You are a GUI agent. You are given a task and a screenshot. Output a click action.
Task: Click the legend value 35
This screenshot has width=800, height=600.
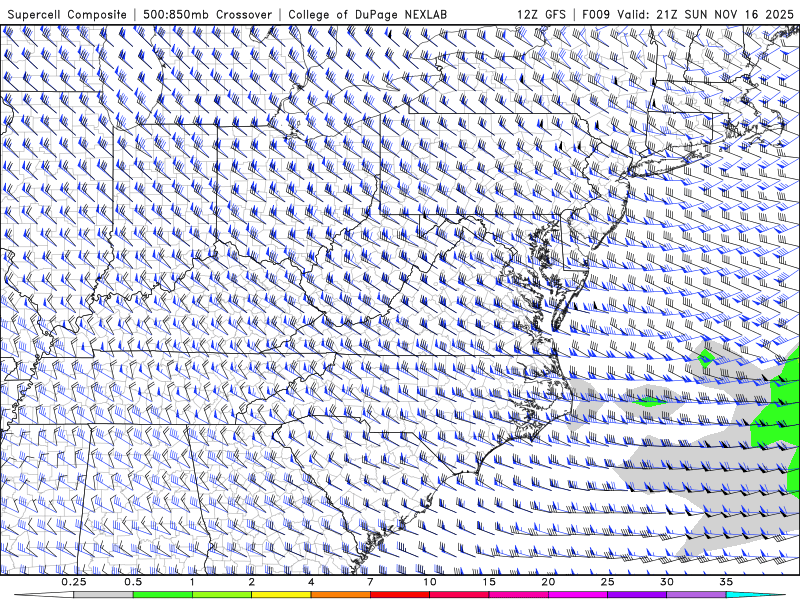(x=726, y=582)
